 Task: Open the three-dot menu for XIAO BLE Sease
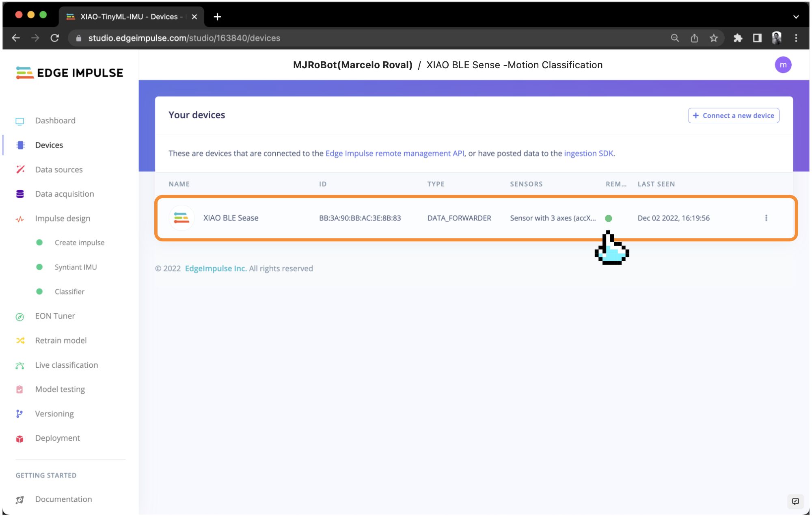tap(766, 218)
